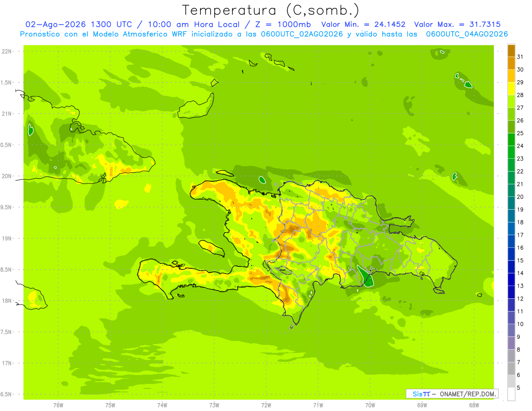Click the legend value "24"

tap(520, 146)
